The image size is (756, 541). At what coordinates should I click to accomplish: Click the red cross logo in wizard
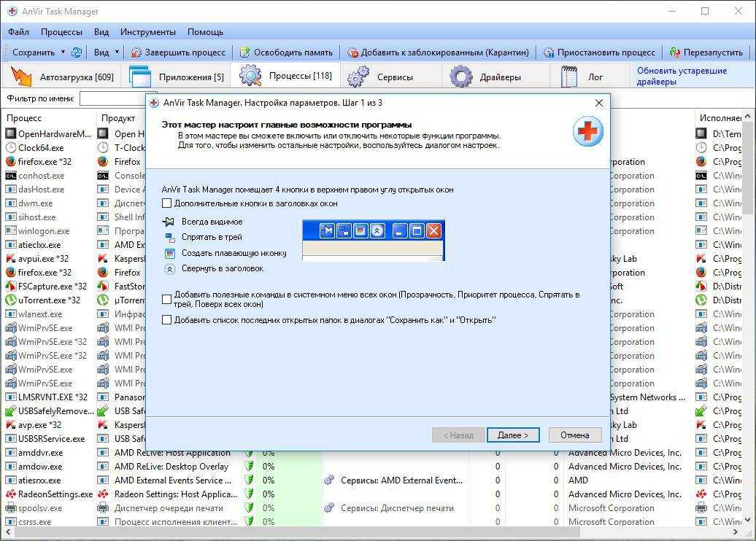(587, 131)
